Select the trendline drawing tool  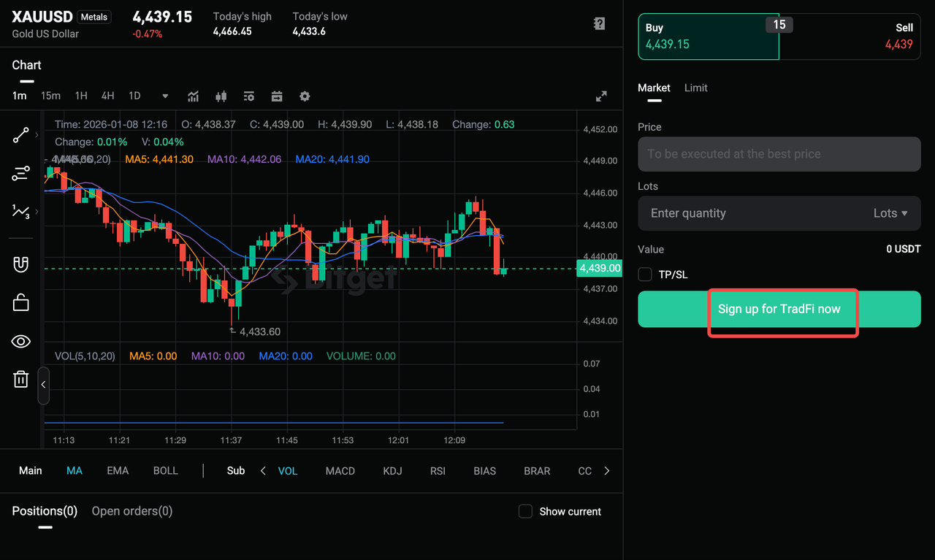[x=20, y=135]
